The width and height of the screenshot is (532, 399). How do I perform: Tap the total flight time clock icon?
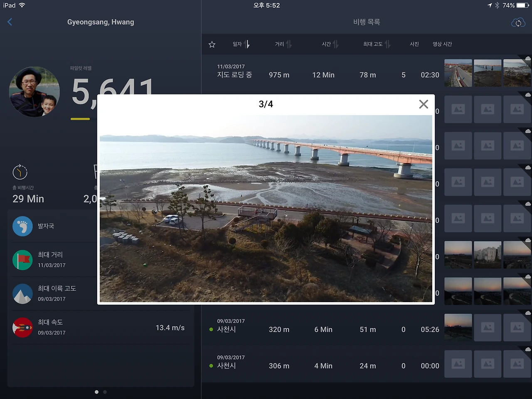coord(20,172)
